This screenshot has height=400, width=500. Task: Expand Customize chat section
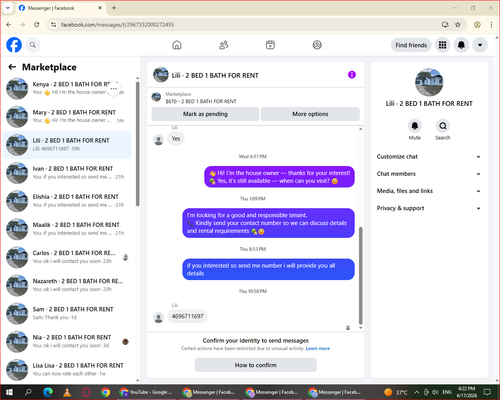429,157
